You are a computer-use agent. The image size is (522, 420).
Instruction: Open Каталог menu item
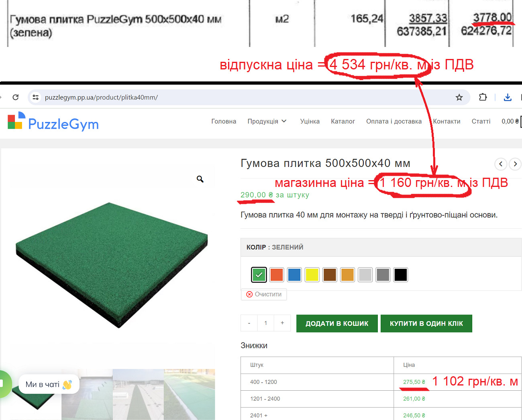coord(343,121)
